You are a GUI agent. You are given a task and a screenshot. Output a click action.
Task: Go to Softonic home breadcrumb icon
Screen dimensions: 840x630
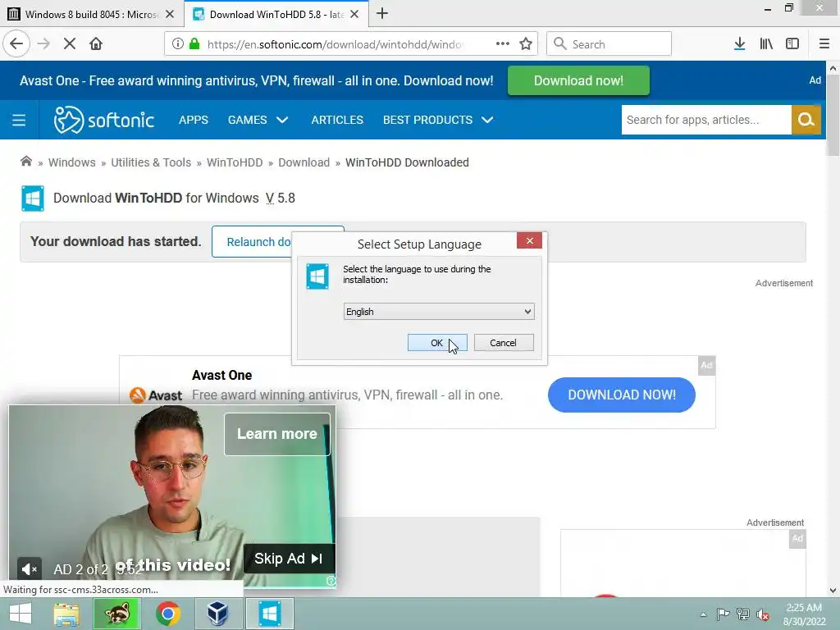[x=25, y=162]
